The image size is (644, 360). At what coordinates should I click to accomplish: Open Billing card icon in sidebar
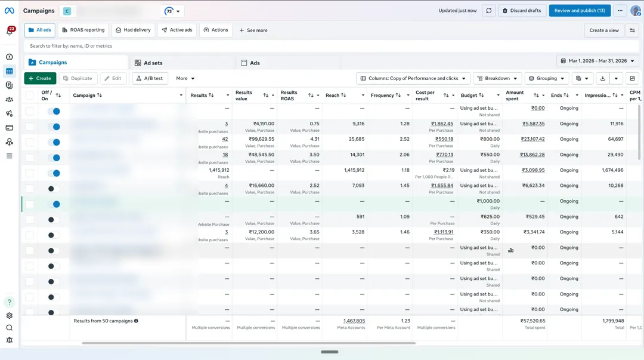point(10,128)
